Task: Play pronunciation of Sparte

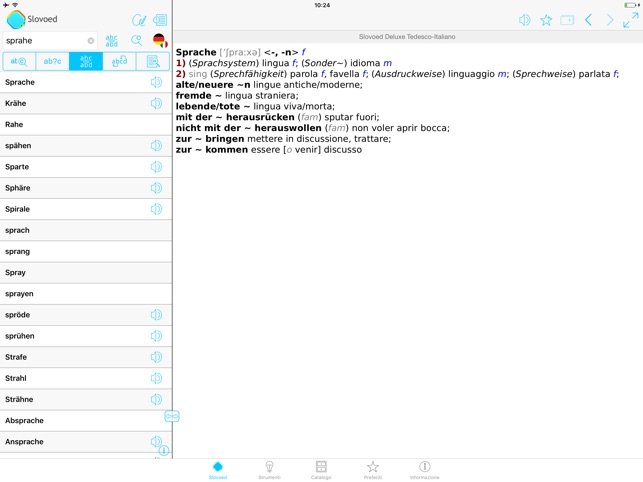Action: click(x=156, y=167)
